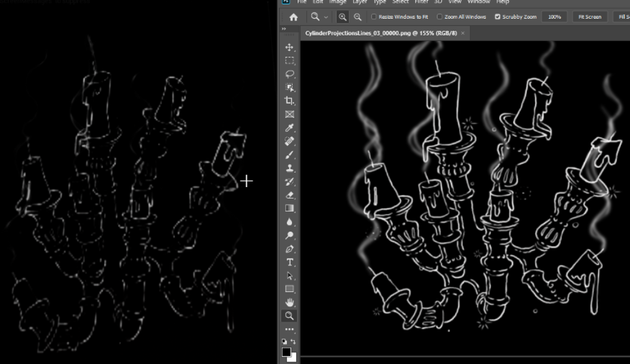The width and height of the screenshot is (630, 364).
Task: Select the Eraser tool
Action: 290,195
